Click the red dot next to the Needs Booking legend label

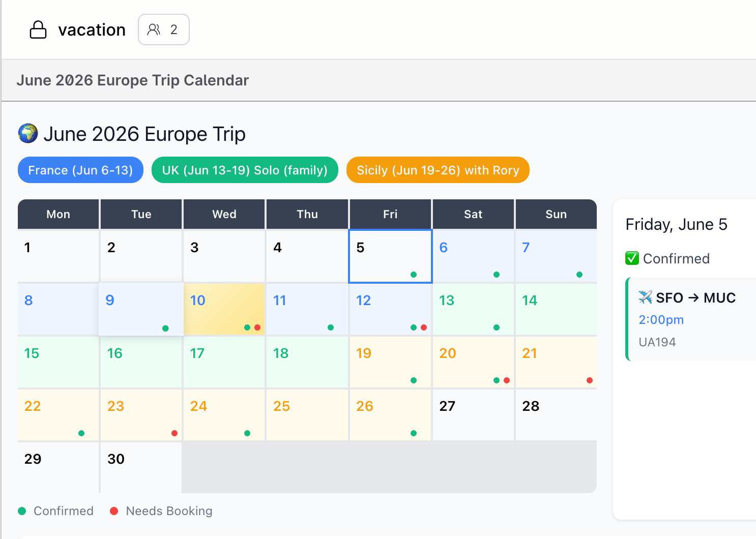pyautogui.click(x=114, y=511)
